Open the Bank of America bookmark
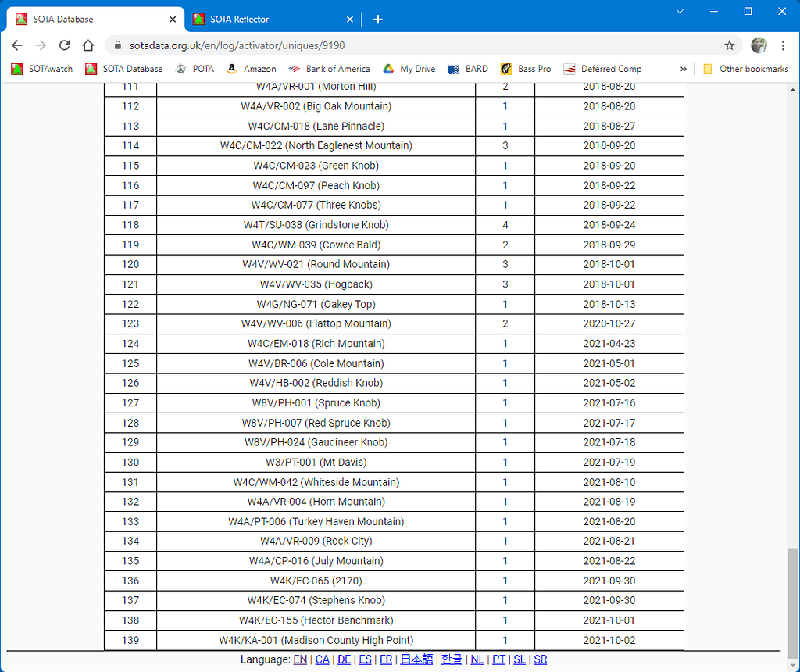This screenshot has width=800, height=672. pyautogui.click(x=329, y=69)
